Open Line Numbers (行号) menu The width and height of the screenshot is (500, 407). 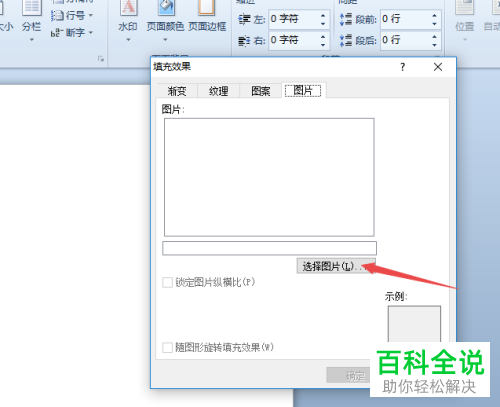click(72, 15)
